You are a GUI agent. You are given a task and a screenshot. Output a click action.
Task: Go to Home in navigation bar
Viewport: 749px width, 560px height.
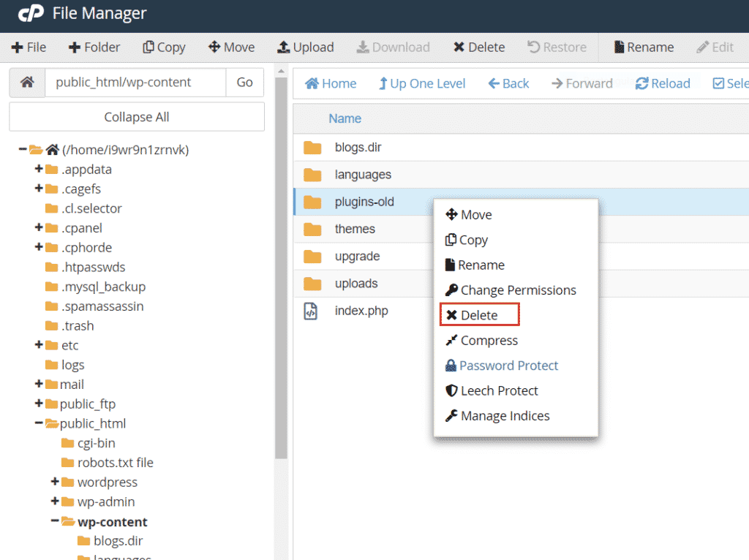tap(331, 83)
